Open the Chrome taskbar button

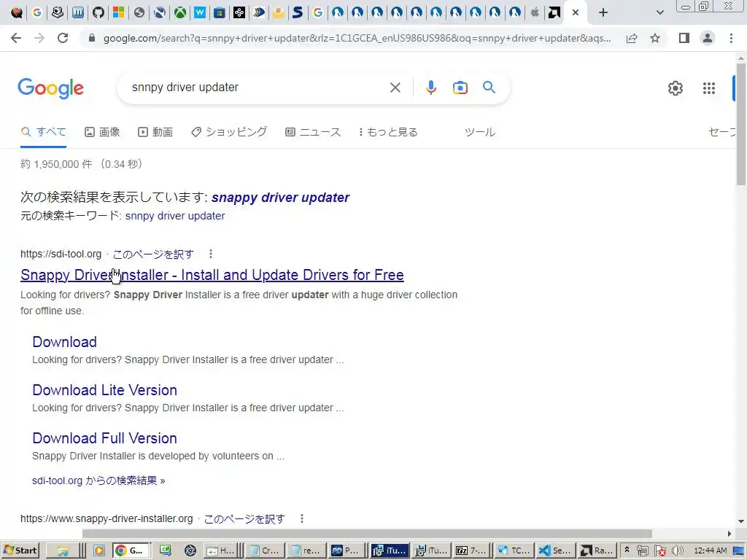tap(131, 551)
